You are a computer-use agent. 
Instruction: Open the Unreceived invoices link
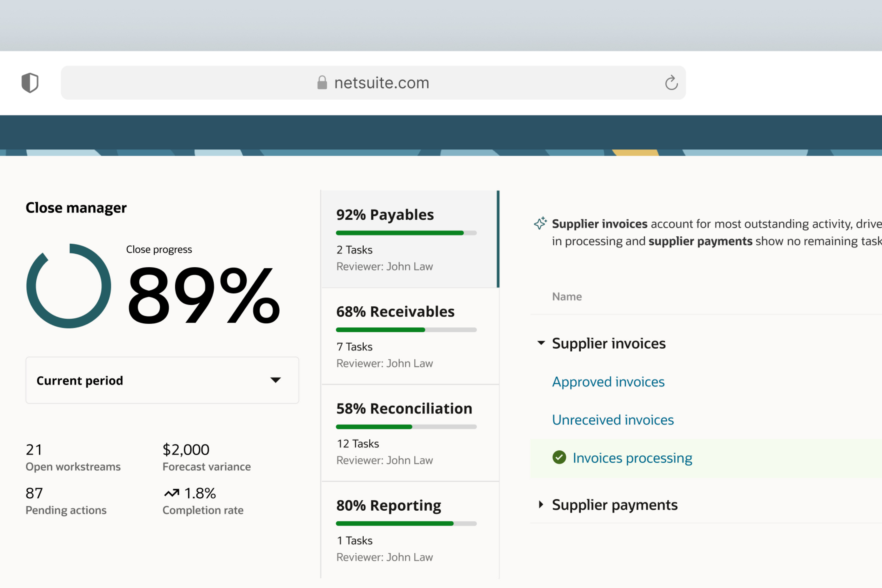pos(612,420)
